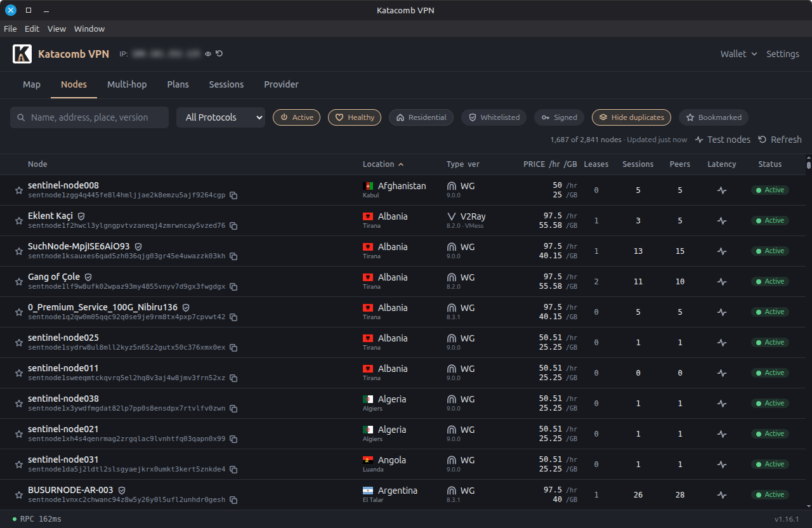Star the sentinel-node025 row
This screenshot has width=812, height=528.
19,343
